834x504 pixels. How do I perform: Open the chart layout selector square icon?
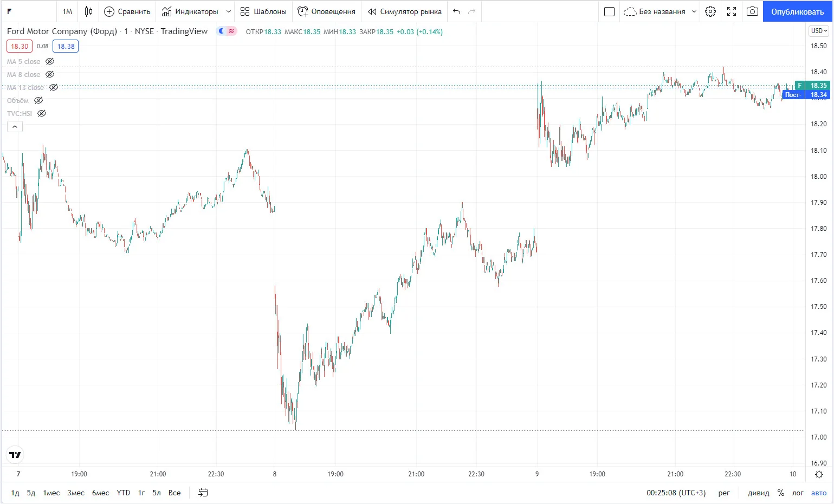coord(609,11)
